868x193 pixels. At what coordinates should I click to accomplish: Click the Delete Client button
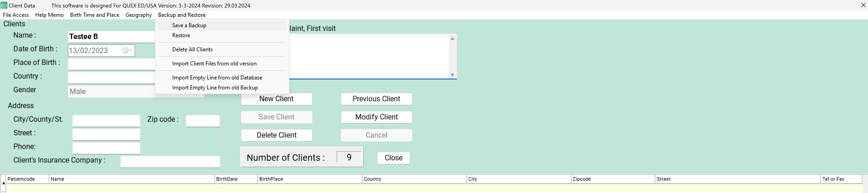(x=276, y=135)
